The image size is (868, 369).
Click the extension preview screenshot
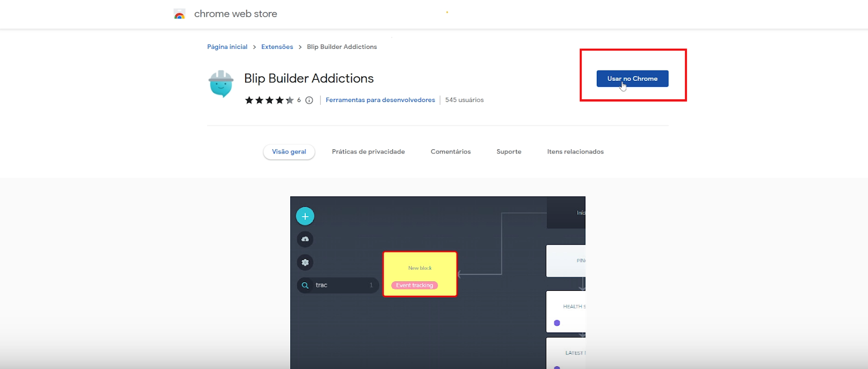tap(438, 283)
